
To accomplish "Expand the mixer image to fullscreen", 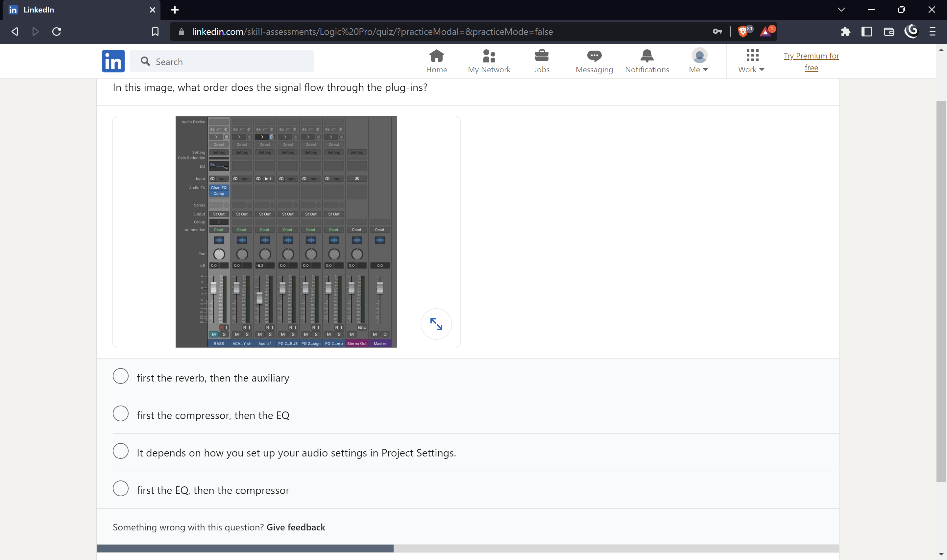I will 436,324.
